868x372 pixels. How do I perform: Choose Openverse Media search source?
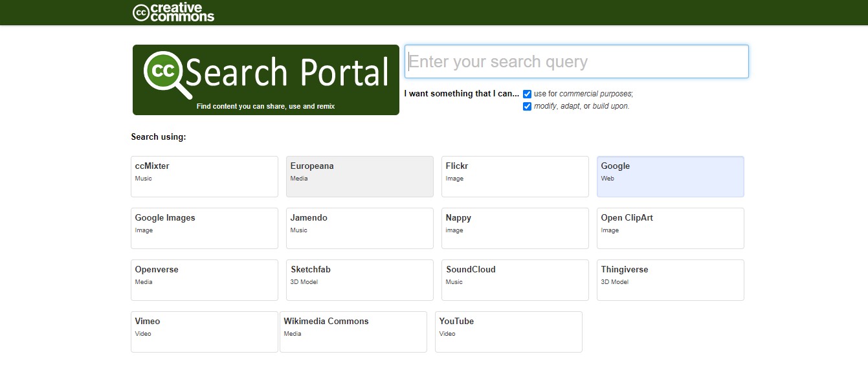(x=205, y=279)
